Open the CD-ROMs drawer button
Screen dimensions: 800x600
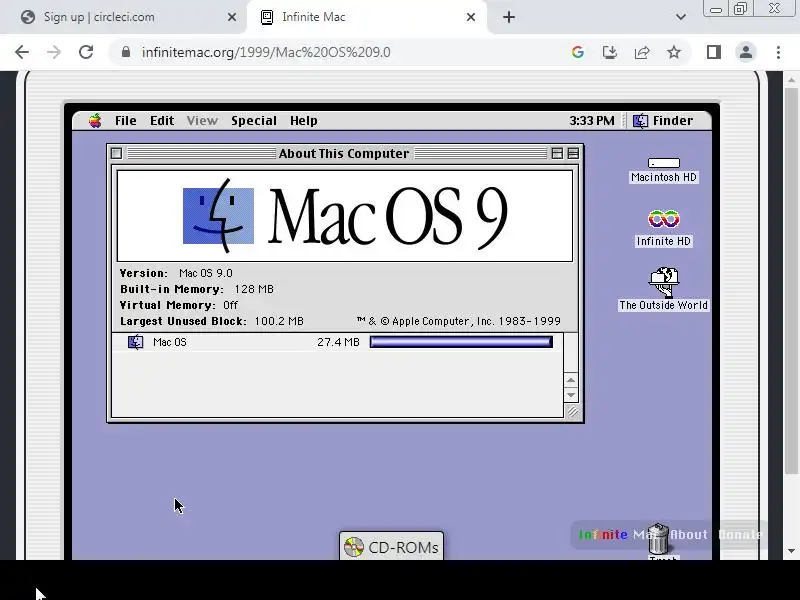click(x=391, y=546)
